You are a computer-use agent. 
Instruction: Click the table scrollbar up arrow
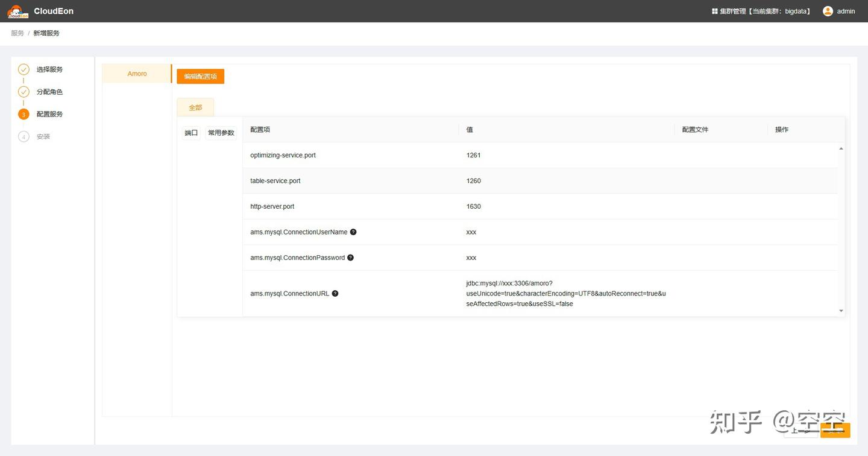[x=841, y=148]
